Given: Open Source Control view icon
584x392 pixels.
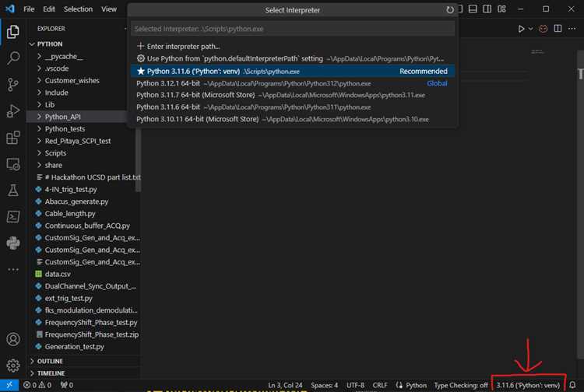Looking at the screenshot, I should 13,85.
